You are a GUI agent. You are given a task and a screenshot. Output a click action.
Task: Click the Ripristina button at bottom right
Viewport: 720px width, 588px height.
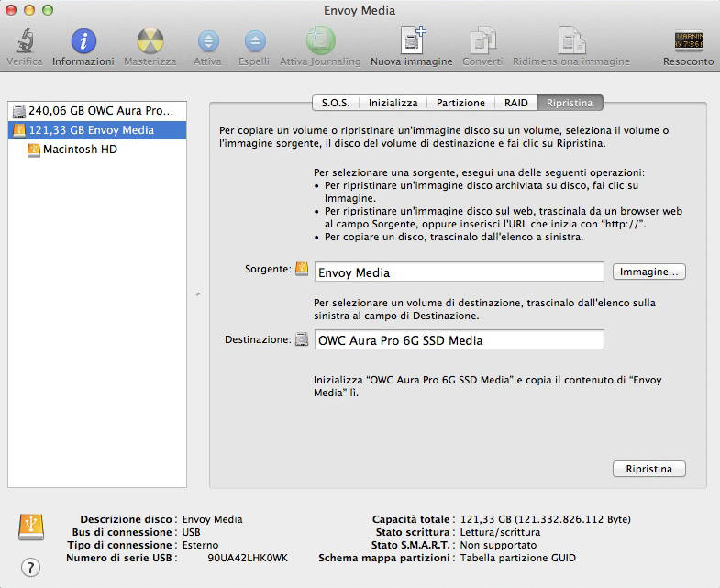point(648,469)
